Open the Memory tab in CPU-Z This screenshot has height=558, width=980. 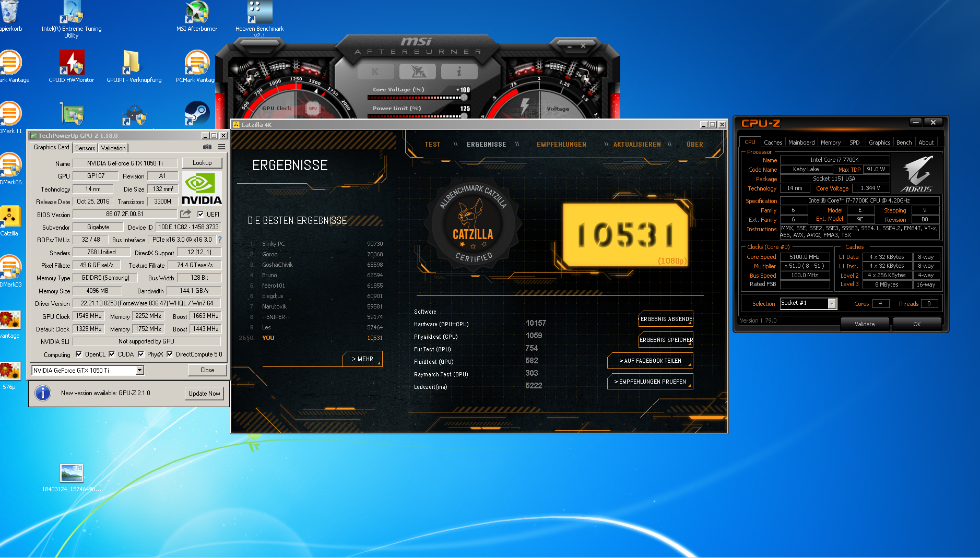tap(831, 143)
